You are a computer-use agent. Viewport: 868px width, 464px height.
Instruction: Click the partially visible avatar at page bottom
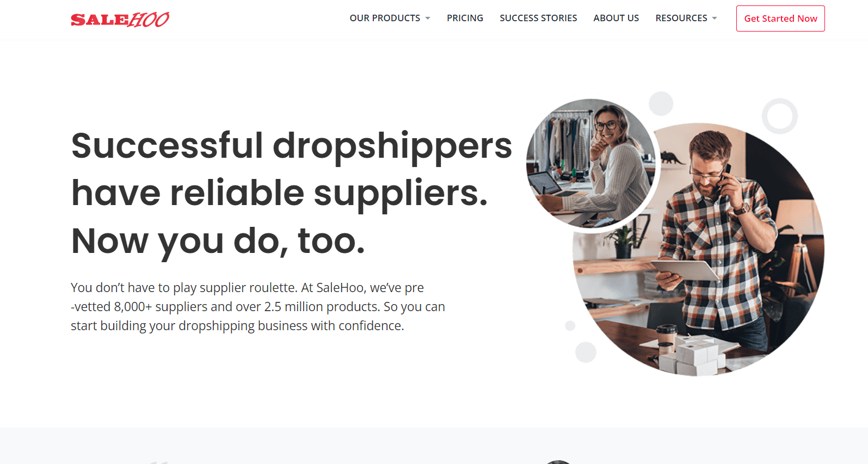click(558, 462)
